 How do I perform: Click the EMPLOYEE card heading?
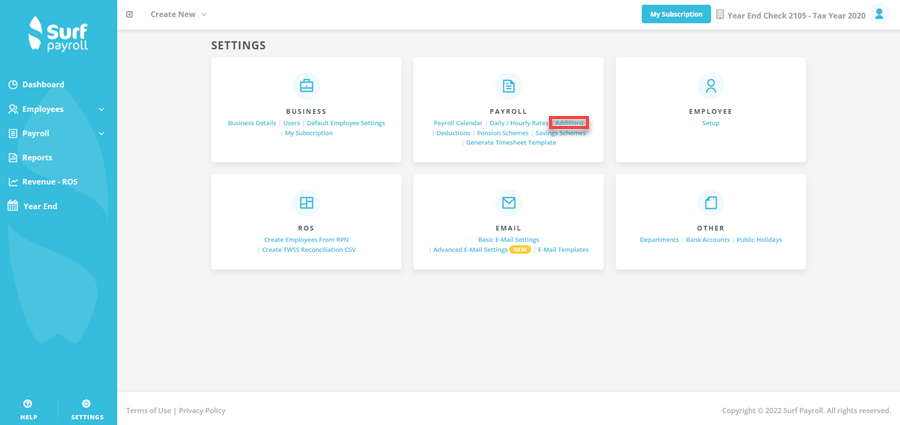tap(711, 111)
